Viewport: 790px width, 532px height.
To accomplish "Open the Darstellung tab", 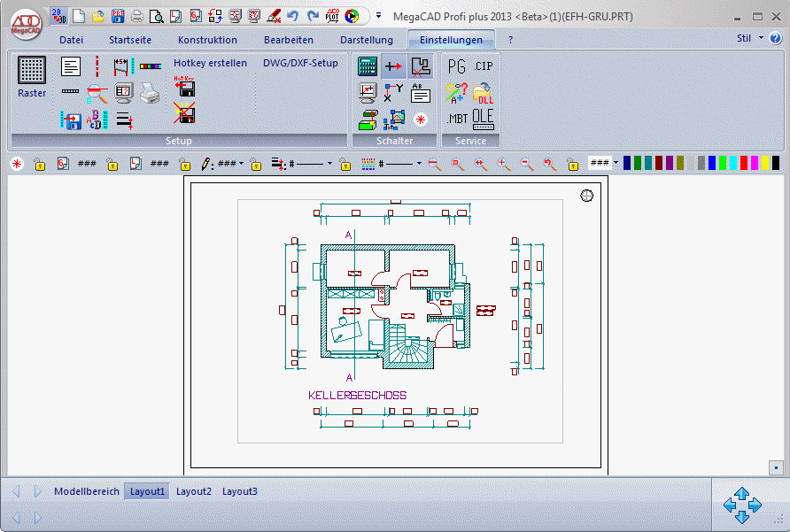I will pyautogui.click(x=367, y=40).
